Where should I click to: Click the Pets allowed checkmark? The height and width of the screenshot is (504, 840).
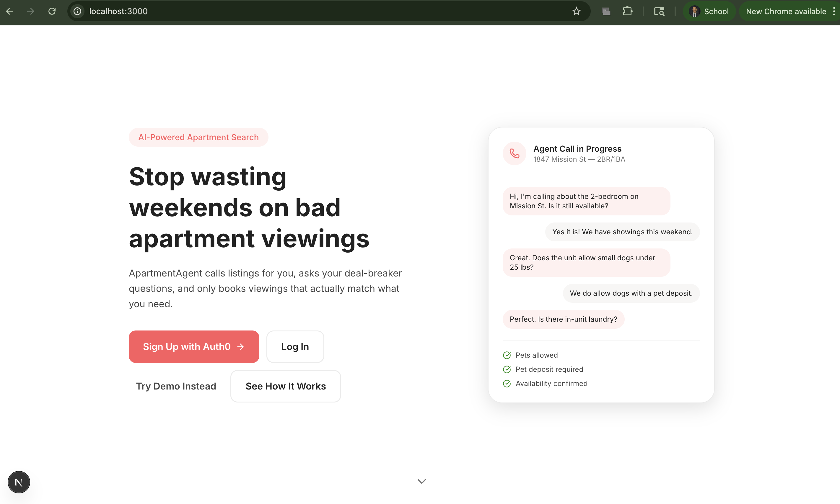pos(507,355)
